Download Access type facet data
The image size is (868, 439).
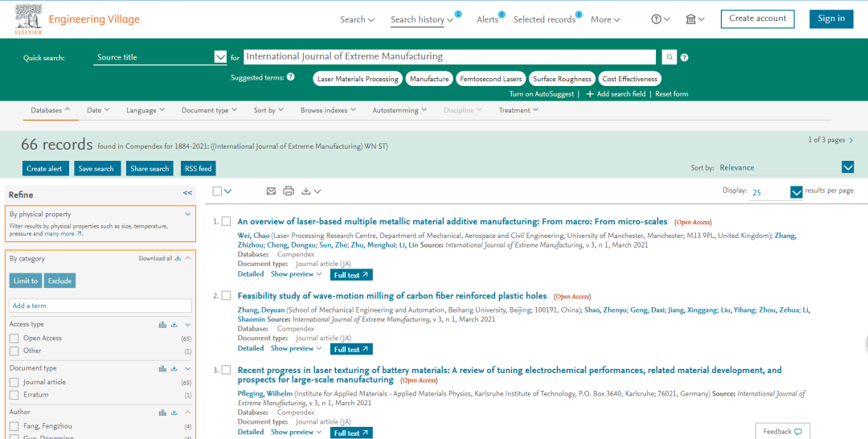[x=174, y=324]
